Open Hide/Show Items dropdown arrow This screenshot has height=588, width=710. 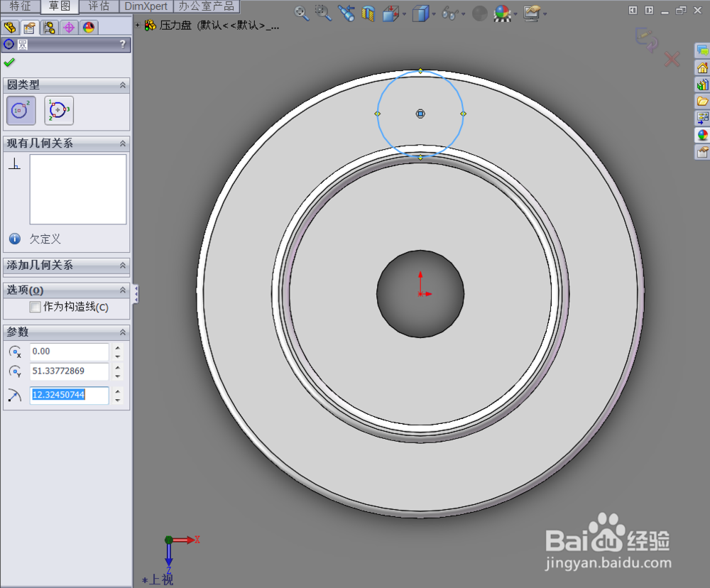tap(464, 14)
